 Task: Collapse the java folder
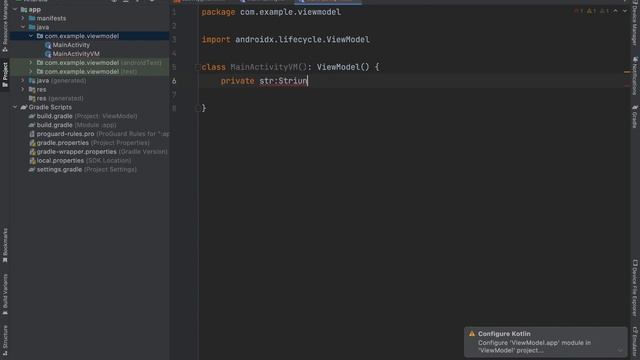click(23, 27)
